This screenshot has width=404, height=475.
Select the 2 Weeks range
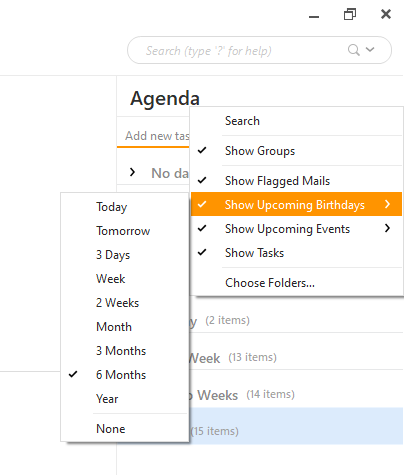click(x=125, y=303)
